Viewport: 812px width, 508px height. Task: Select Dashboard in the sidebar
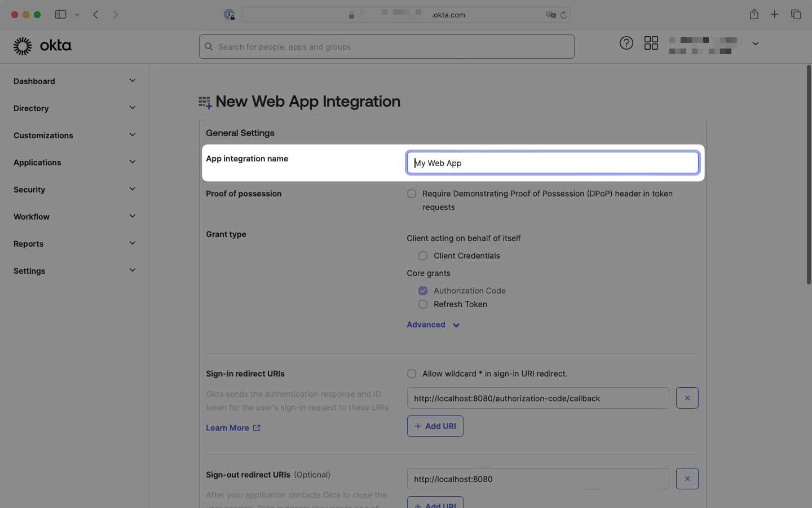(x=34, y=81)
